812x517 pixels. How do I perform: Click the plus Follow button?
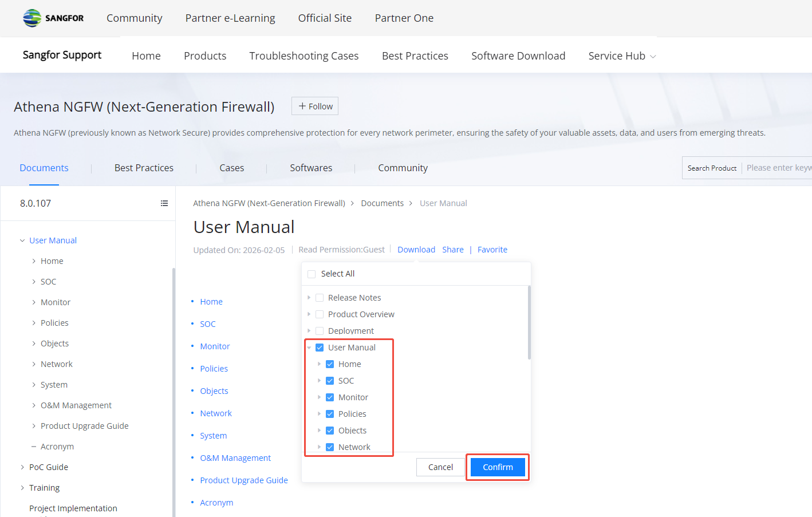coord(315,106)
